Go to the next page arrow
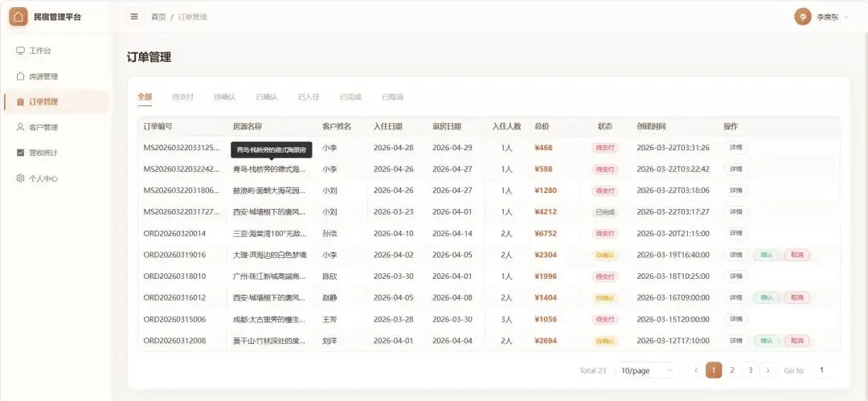The image size is (868, 401). click(x=768, y=370)
